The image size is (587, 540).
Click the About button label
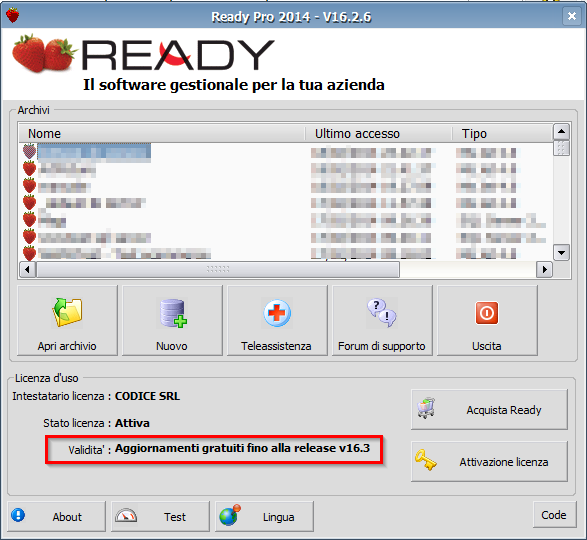67,517
